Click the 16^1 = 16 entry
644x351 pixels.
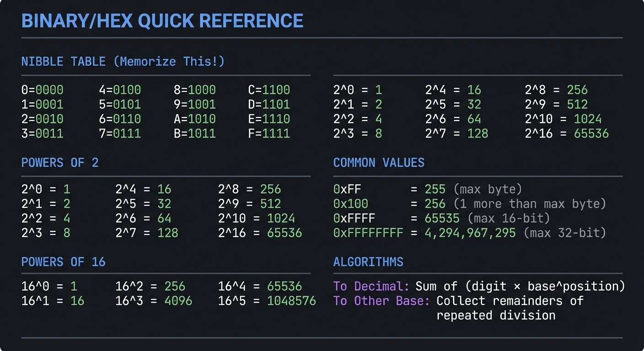point(53,301)
